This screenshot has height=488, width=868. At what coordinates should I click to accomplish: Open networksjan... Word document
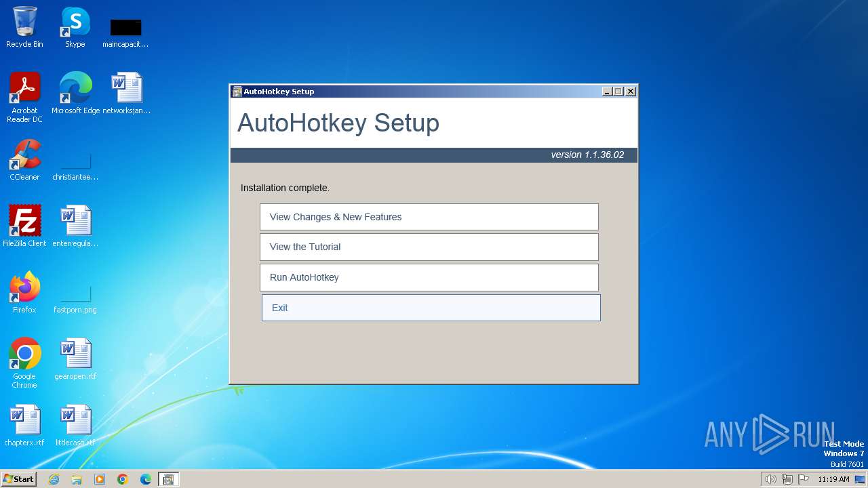126,94
